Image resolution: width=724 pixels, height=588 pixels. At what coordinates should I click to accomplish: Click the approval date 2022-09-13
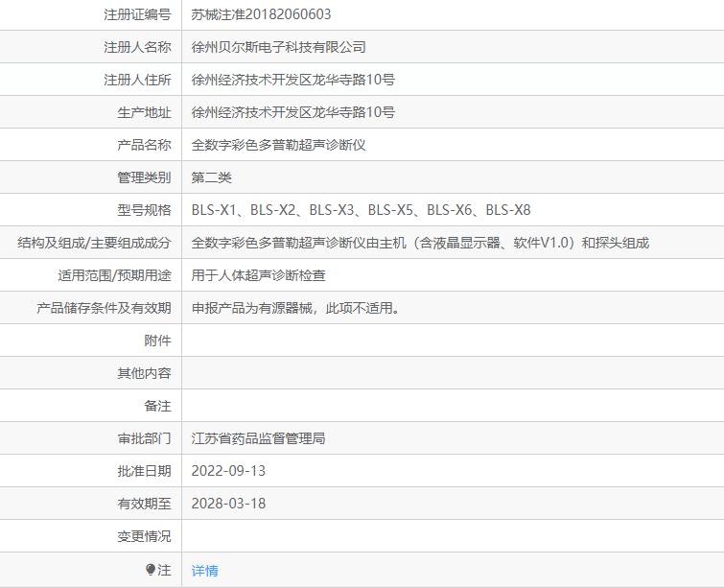[228, 471]
